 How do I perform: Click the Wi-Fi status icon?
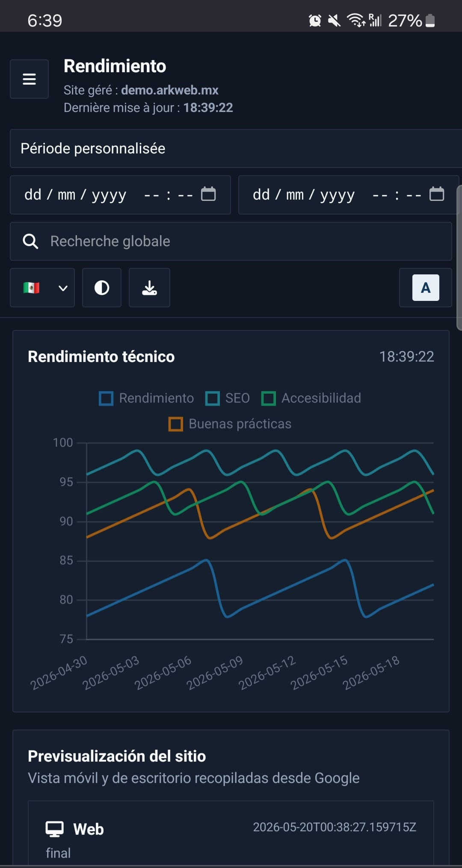coord(356,20)
